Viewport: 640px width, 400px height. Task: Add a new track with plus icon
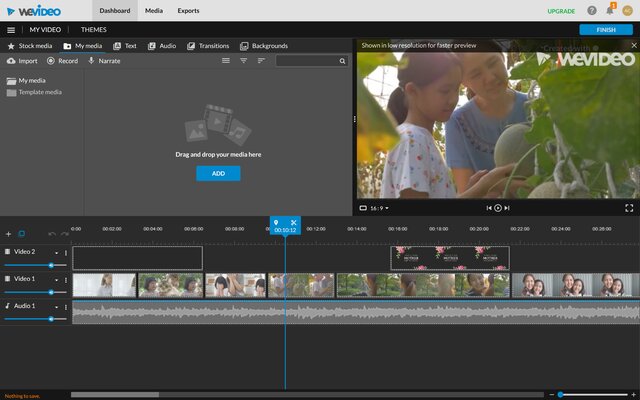pyautogui.click(x=8, y=234)
